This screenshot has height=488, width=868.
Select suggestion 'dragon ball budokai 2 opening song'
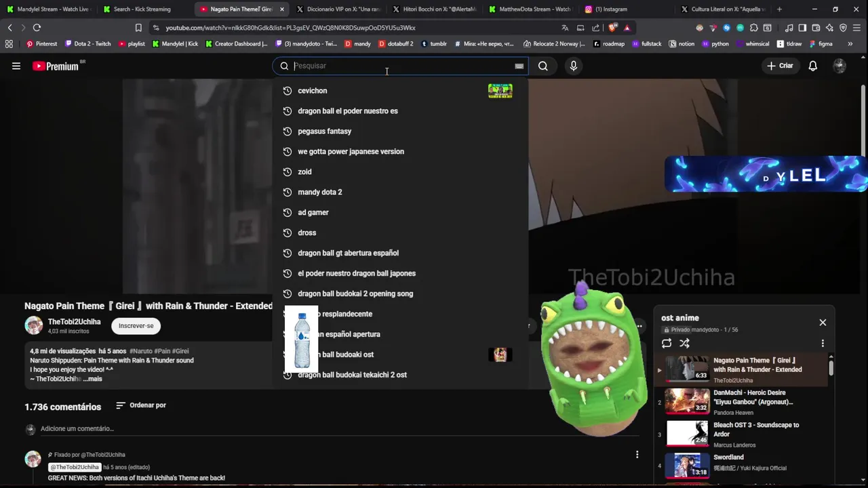coord(400,294)
